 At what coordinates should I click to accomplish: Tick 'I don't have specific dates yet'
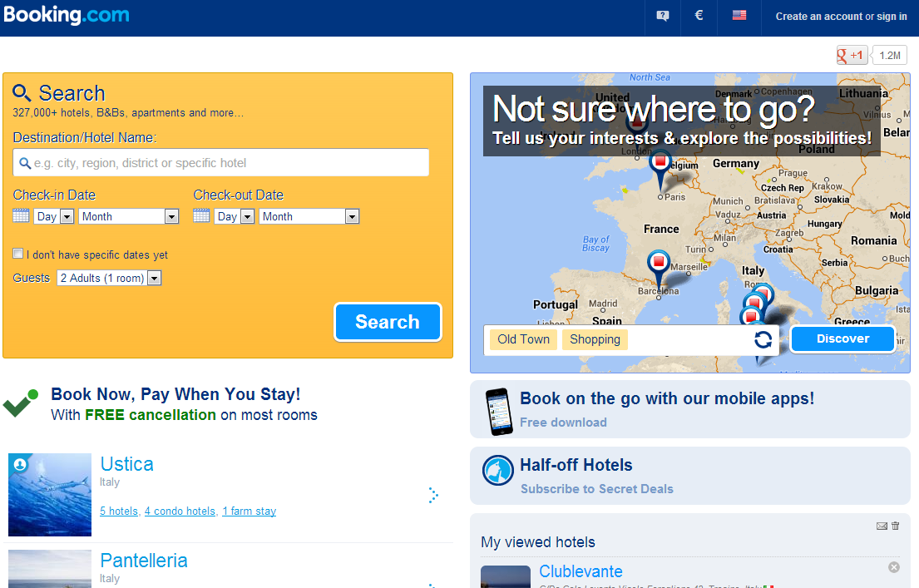coord(18,254)
